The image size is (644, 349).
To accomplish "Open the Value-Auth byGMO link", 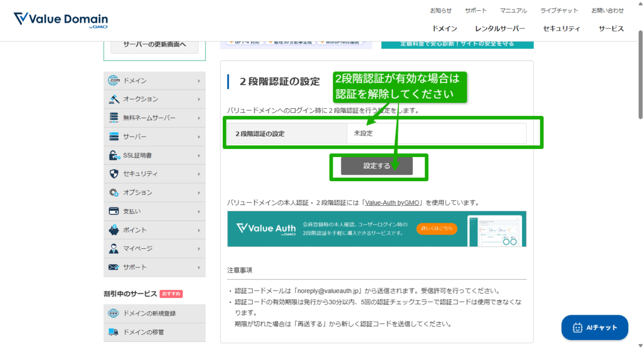I will point(393,203).
